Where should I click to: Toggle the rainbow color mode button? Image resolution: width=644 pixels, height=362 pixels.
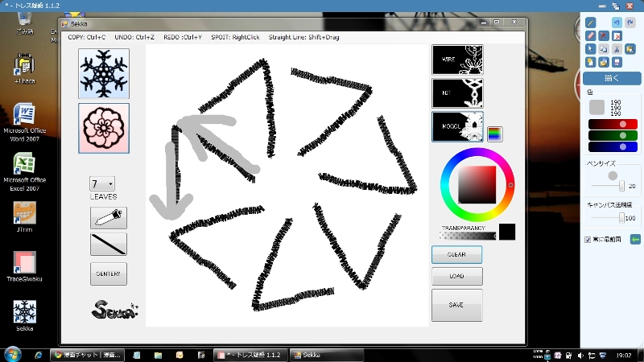point(494,134)
